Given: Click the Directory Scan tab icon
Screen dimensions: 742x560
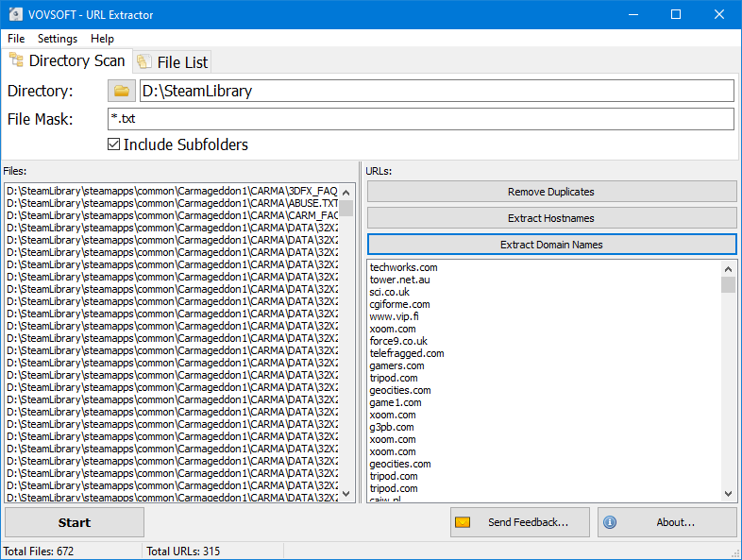Looking at the screenshot, I should (16, 60).
